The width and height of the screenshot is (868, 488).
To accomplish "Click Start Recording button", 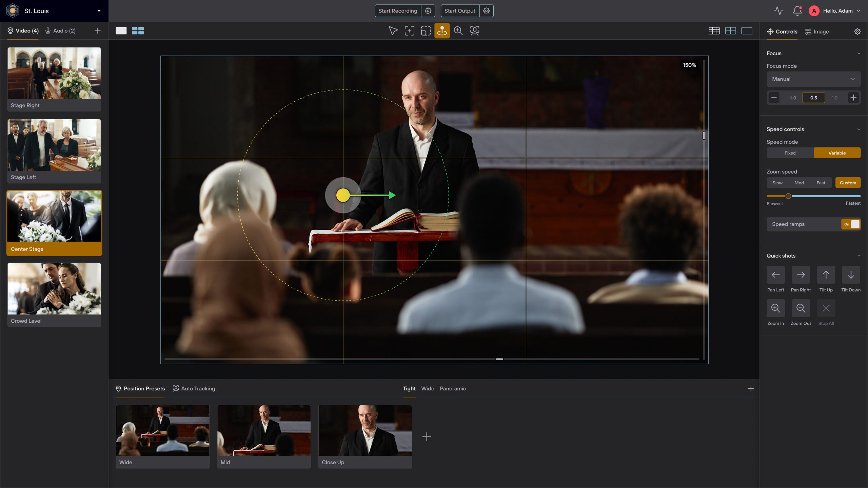I will tap(397, 11).
